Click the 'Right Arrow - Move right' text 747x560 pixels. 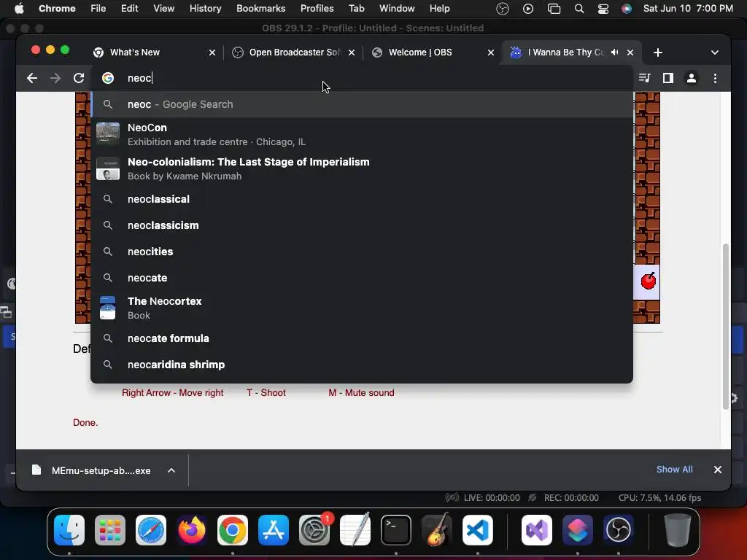click(172, 393)
